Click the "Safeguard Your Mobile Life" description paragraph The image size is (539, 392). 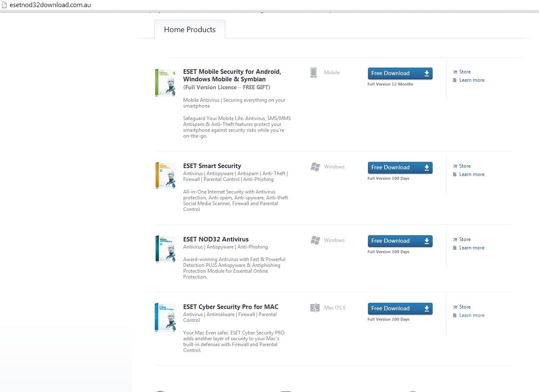[x=237, y=127]
